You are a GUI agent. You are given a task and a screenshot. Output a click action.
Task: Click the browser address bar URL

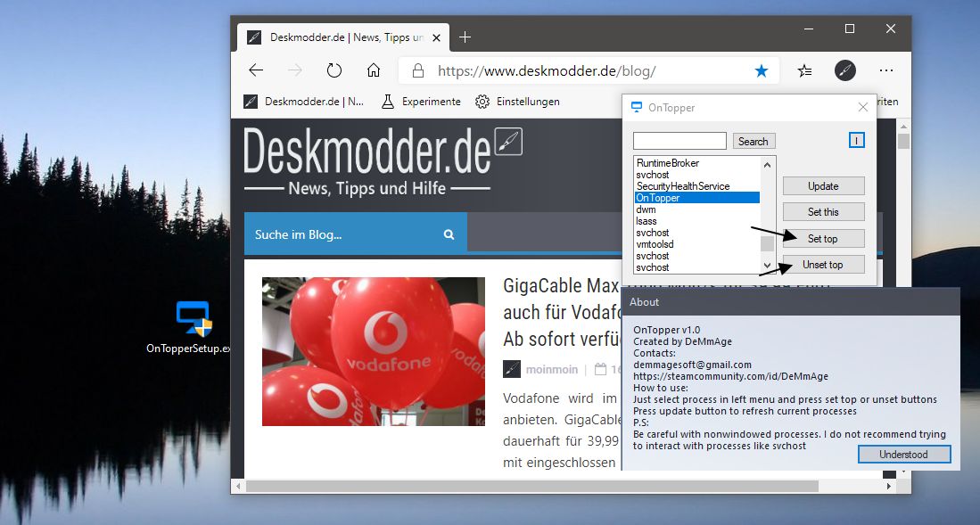(x=547, y=70)
